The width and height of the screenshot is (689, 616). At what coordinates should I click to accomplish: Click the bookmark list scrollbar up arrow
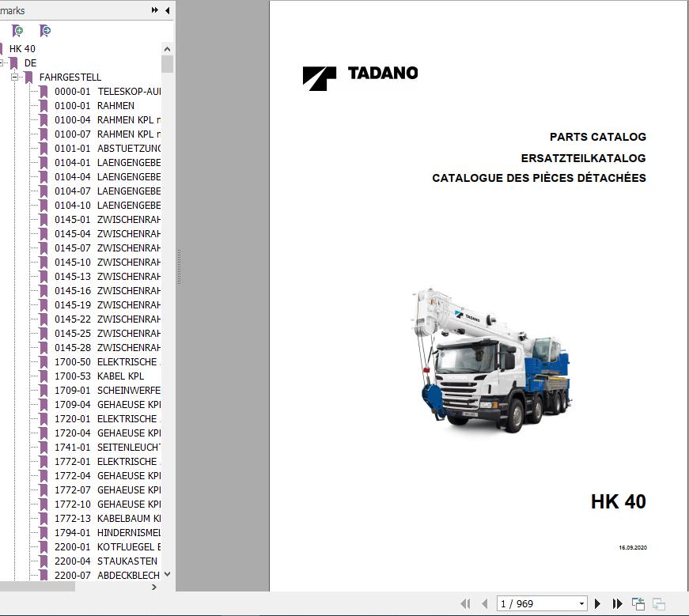(166, 48)
